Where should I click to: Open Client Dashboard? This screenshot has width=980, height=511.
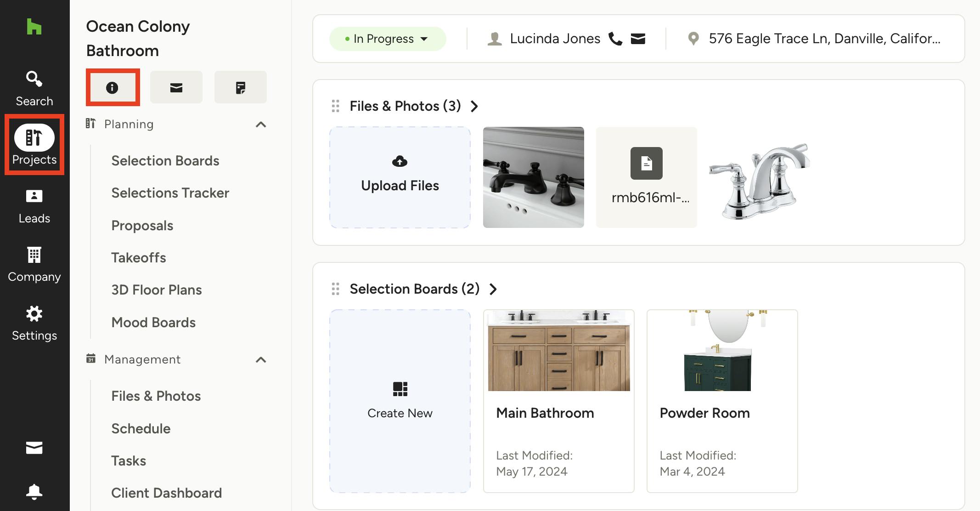[x=167, y=493]
